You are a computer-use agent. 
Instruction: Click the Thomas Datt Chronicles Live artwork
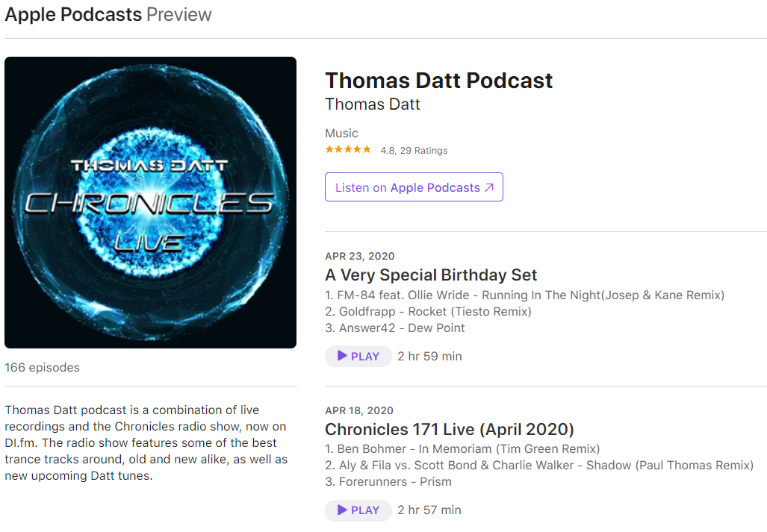pyautogui.click(x=150, y=202)
